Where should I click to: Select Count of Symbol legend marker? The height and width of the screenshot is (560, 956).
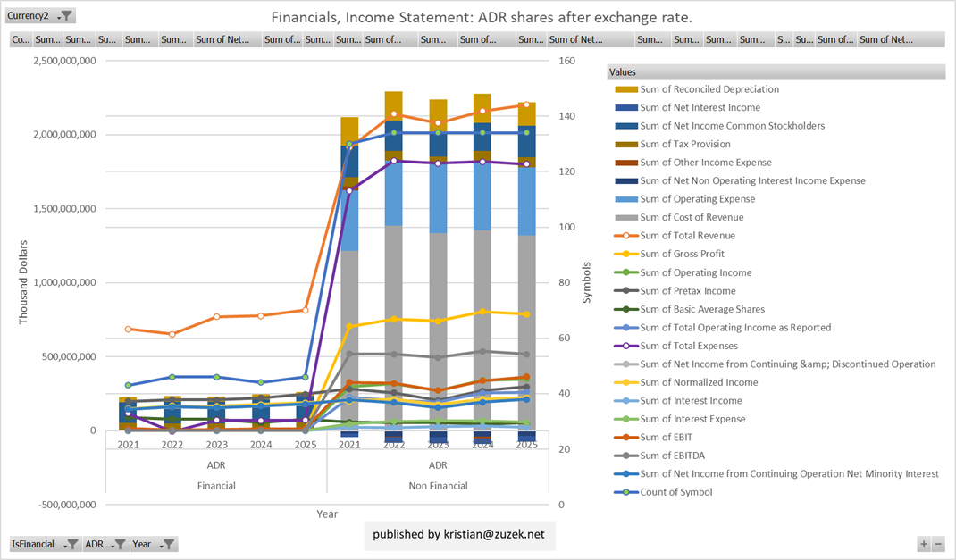tap(626, 492)
